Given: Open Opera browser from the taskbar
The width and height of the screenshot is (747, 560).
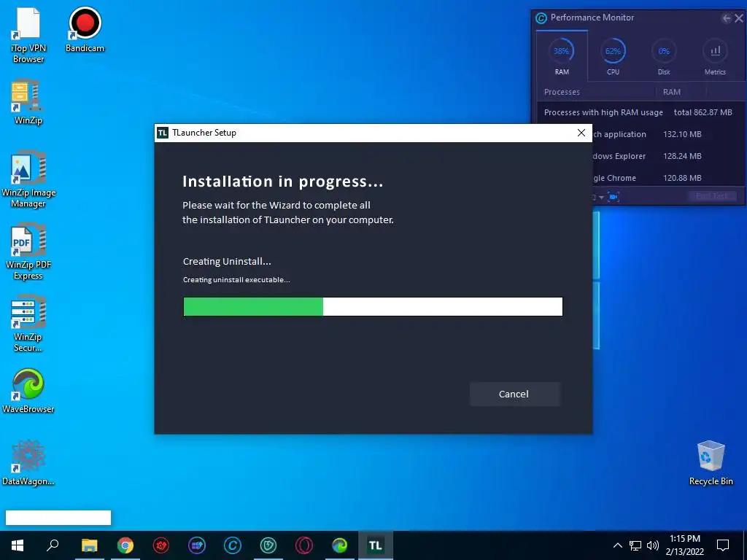Looking at the screenshot, I should 304,545.
